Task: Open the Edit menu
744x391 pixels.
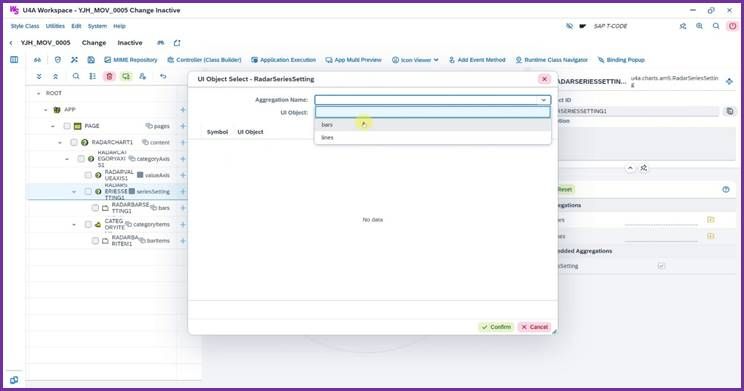Action: 76,26
